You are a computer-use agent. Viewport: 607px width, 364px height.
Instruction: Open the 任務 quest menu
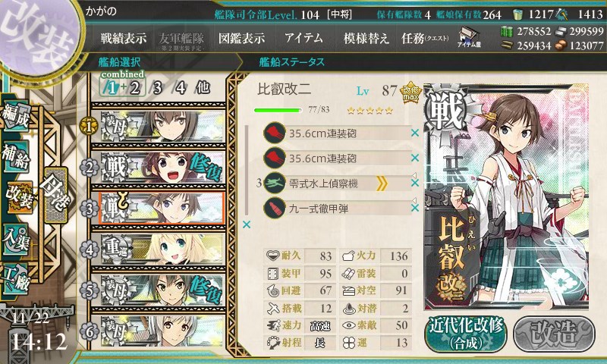425,38
